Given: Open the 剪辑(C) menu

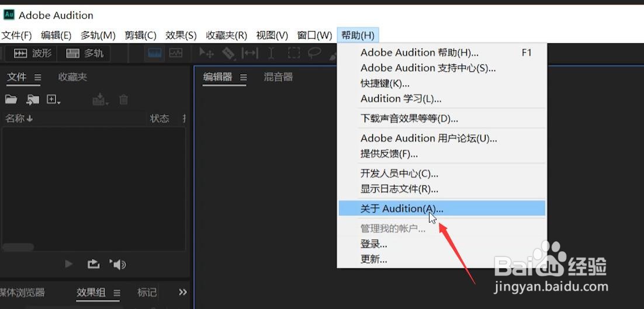Looking at the screenshot, I should (x=140, y=35).
